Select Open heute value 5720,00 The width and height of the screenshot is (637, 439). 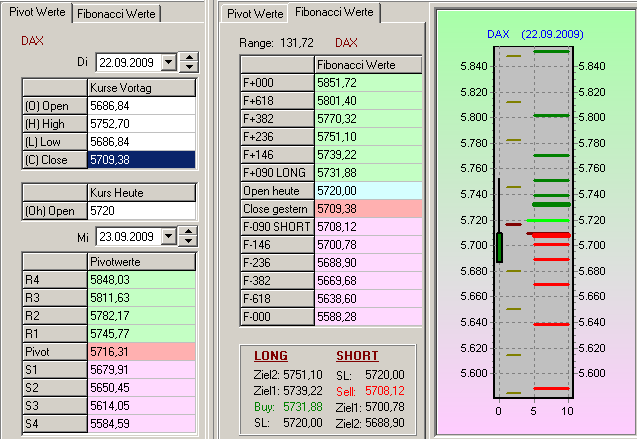[x=368, y=190]
